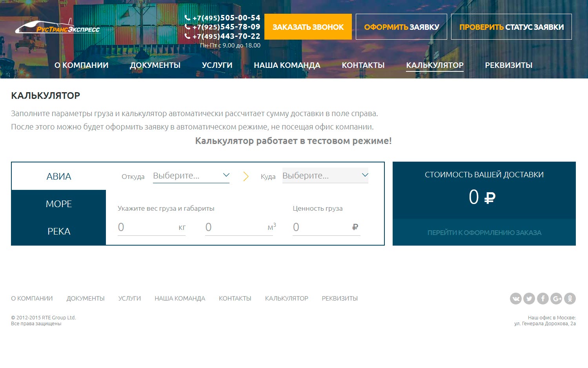
Task: Open КОНТАКТЫ in top menu
Action: 363,65
